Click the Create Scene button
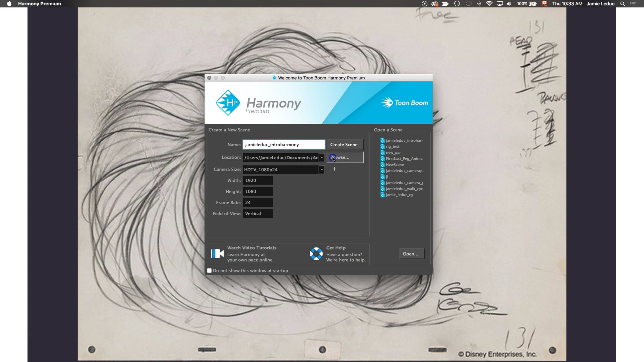 [344, 145]
